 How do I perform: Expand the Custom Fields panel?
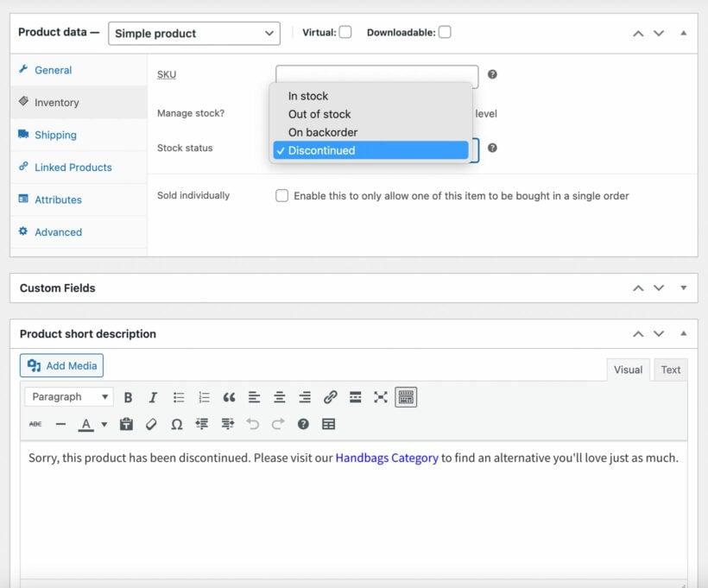tap(684, 288)
